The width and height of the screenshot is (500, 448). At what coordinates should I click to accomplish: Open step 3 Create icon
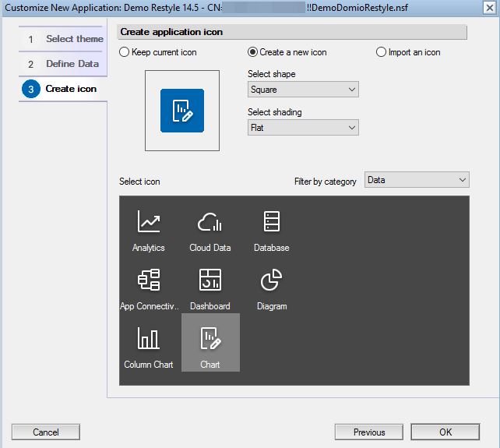coord(63,89)
